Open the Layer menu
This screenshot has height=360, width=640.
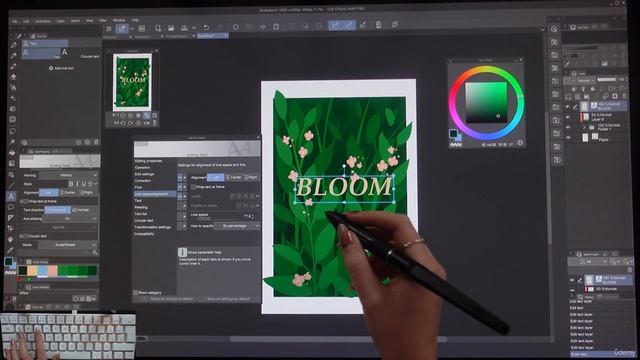pyautogui.click(x=60, y=20)
